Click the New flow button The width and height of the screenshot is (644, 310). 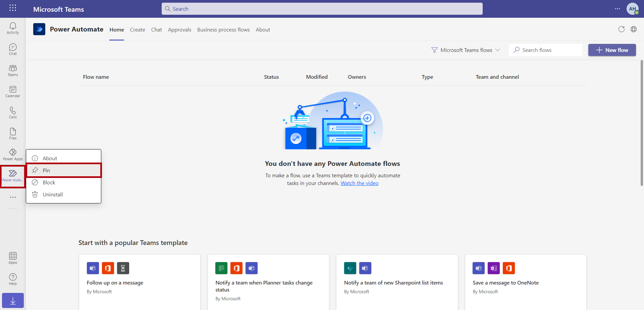point(612,50)
